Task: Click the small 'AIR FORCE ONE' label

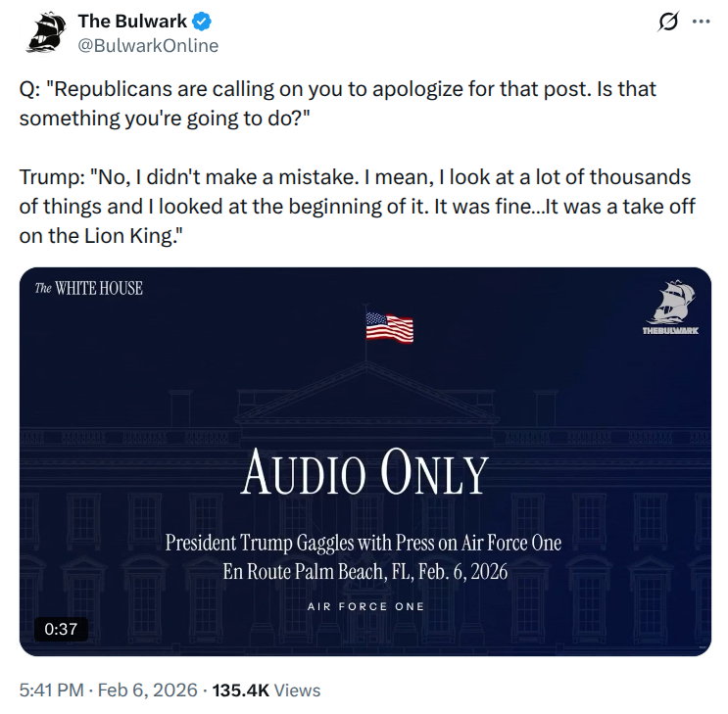Action: pyautogui.click(x=365, y=606)
